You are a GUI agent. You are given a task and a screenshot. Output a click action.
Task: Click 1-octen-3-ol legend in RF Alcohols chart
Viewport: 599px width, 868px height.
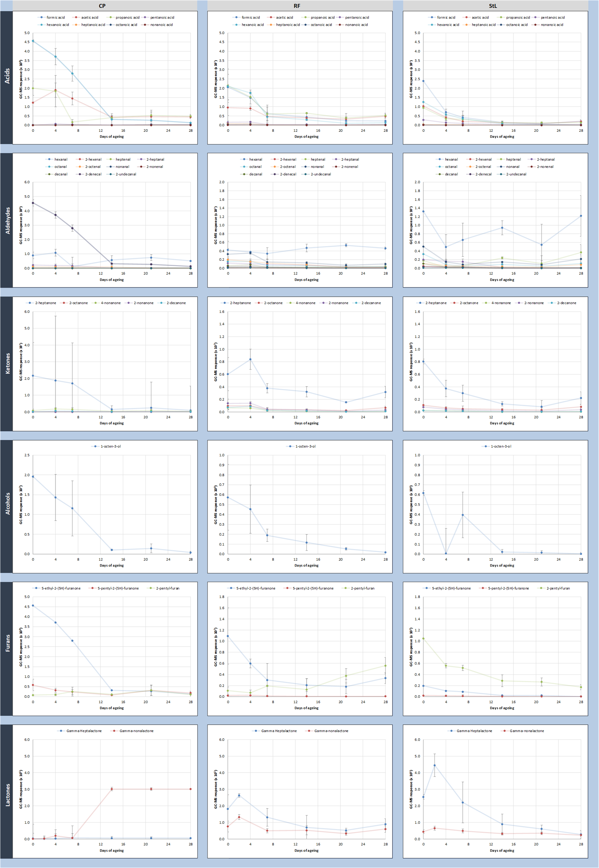pyautogui.click(x=301, y=446)
